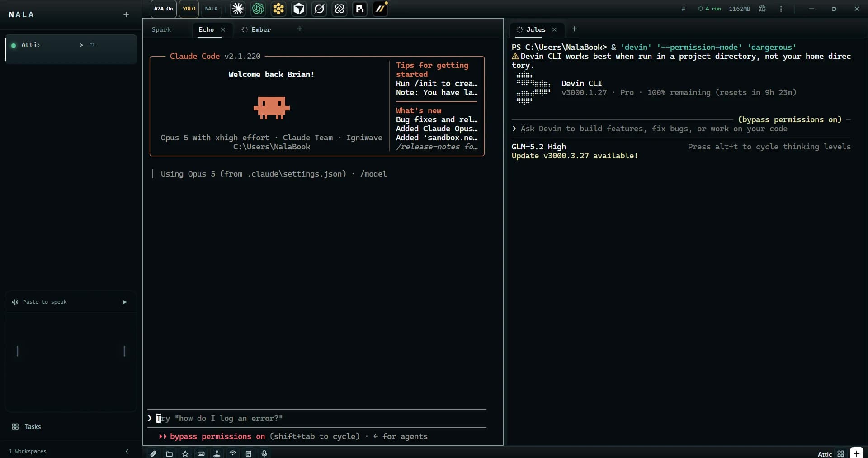The width and height of the screenshot is (868, 458).
Task: Close the Echo tab
Action: [x=223, y=29]
